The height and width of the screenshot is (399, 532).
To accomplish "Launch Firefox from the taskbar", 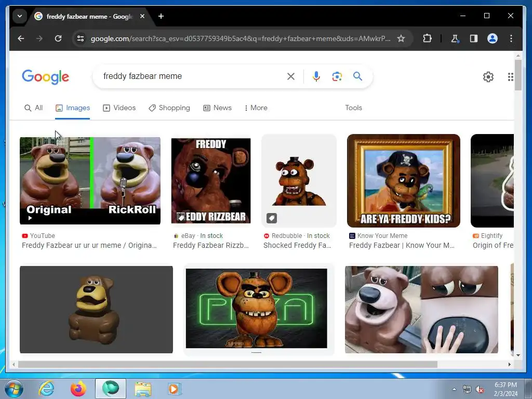I will (x=78, y=389).
